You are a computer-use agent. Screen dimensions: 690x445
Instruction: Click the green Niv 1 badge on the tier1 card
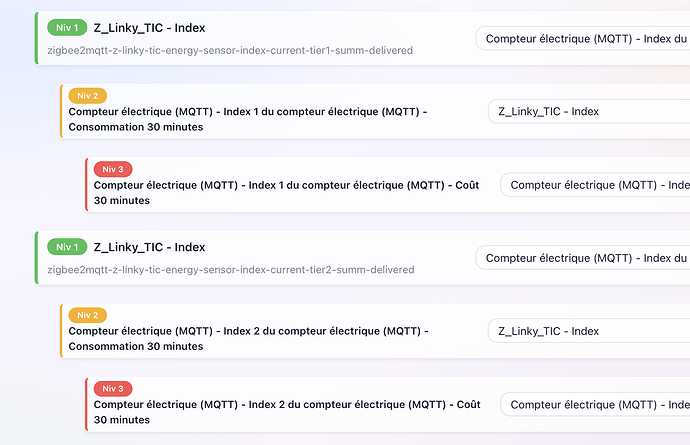(67, 28)
